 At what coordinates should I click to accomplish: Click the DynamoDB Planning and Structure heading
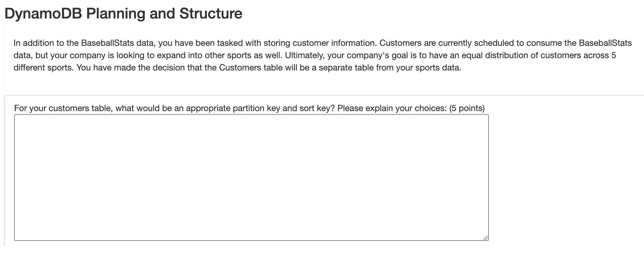pos(123,13)
